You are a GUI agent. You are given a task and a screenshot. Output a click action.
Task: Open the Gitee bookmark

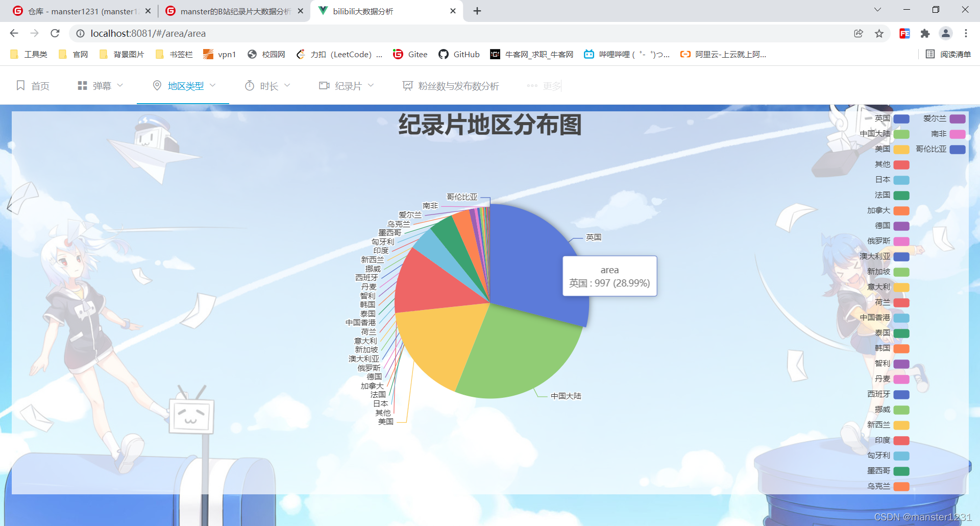[410, 54]
